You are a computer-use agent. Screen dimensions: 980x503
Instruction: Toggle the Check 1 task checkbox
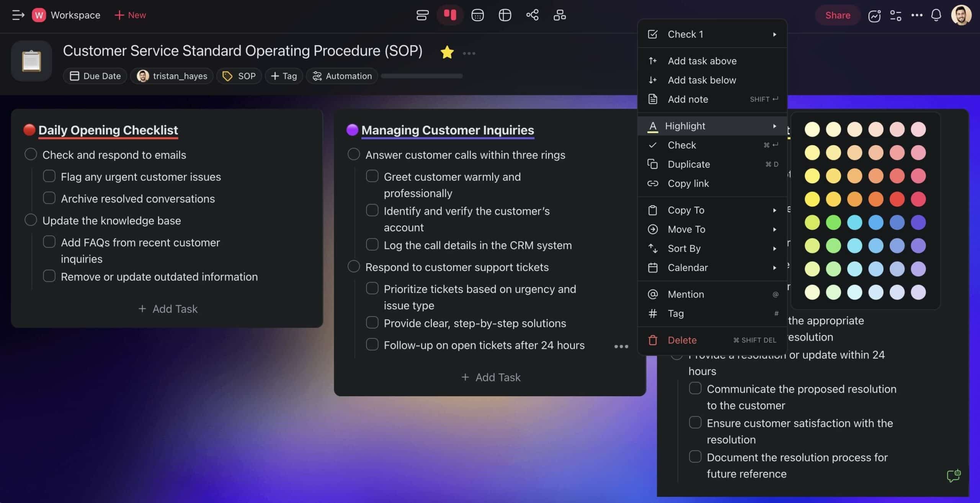pyautogui.click(x=654, y=34)
